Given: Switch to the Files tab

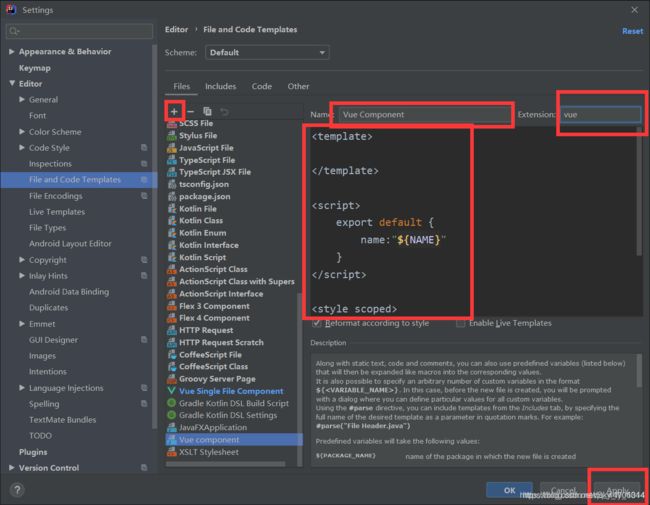Looking at the screenshot, I should (182, 86).
